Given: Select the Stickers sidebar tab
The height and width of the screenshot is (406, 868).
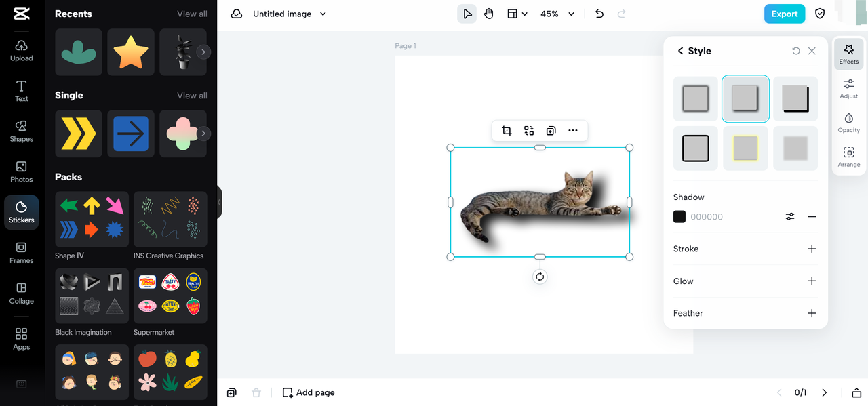Looking at the screenshot, I should (x=22, y=213).
